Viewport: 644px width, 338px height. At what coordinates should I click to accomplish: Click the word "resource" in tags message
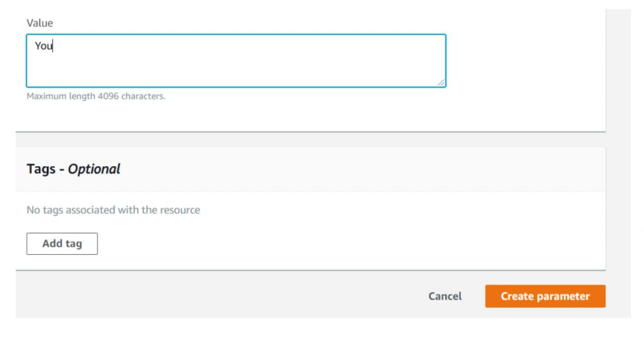click(x=179, y=210)
